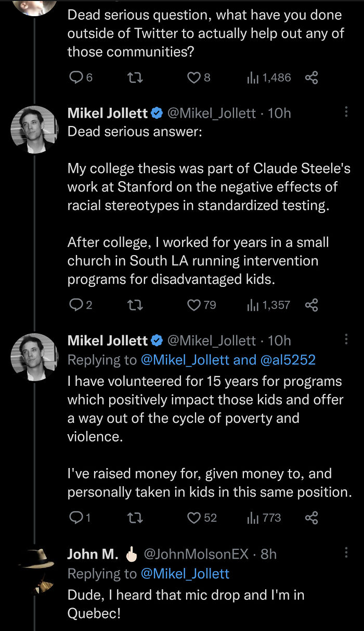Open Mikel Jollett's avatar on 'Dead serious answer' tweet
Screen dimensions: 364x631
34,130
